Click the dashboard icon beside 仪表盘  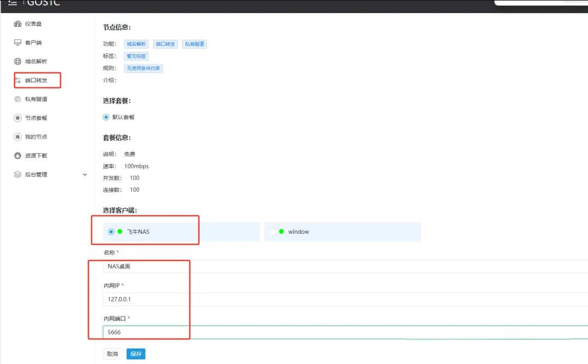click(x=17, y=24)
